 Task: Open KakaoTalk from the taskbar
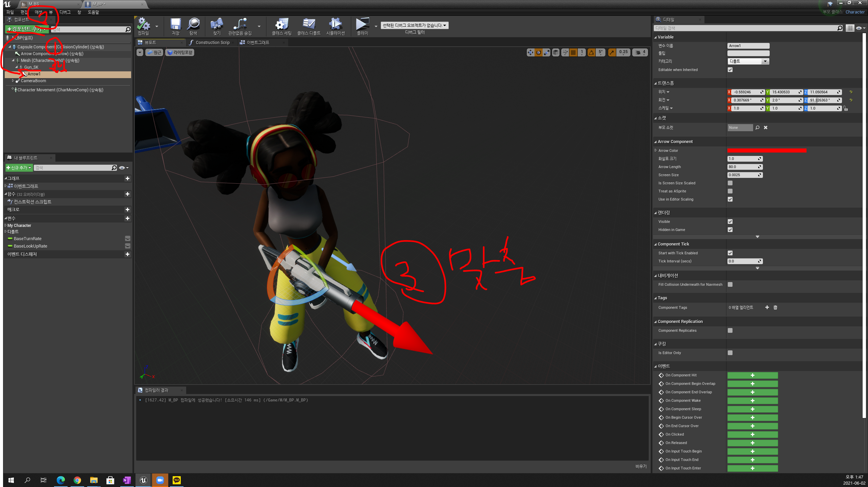(x=177, y=480)
